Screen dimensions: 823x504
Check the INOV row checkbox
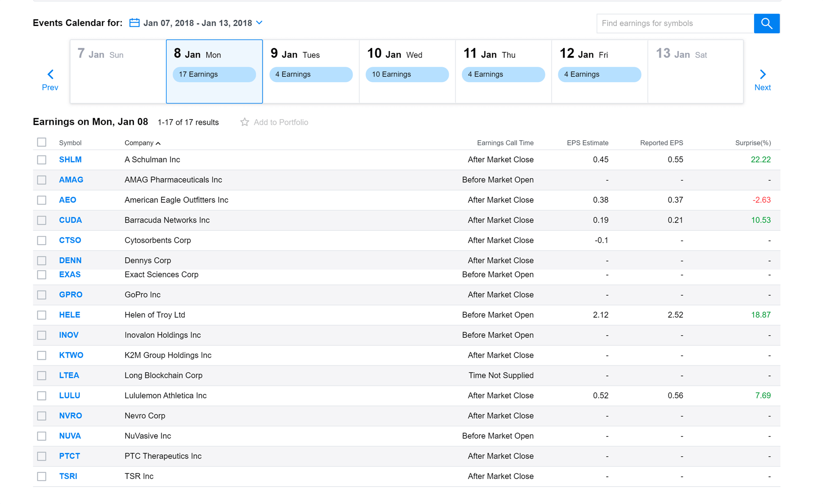click(42, 335)
